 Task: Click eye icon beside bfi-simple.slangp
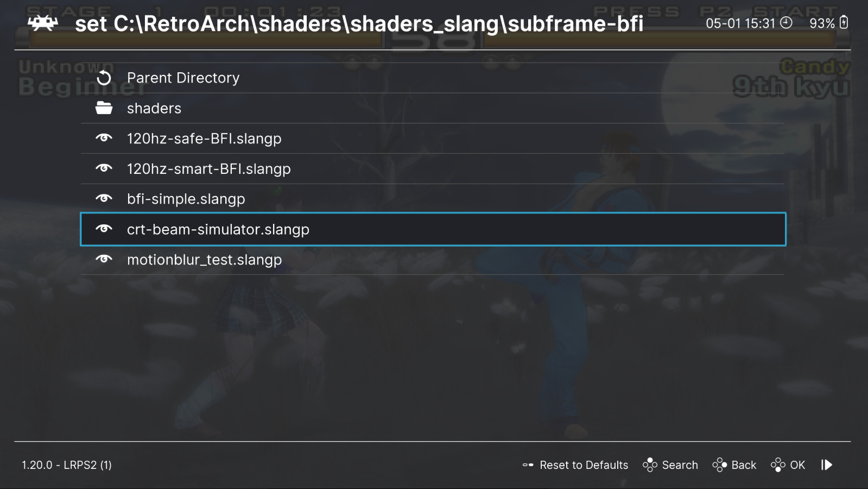[104, 198]
